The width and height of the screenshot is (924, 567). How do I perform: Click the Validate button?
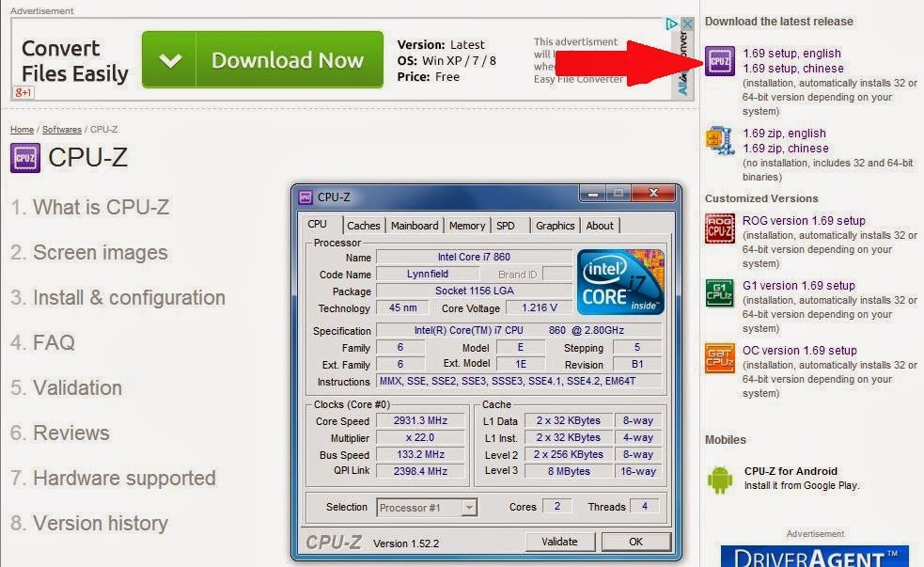click(x=559, y=542)
